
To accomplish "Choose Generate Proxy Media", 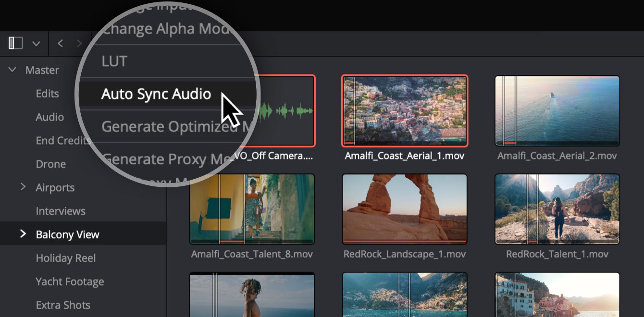I will (159, 158).
